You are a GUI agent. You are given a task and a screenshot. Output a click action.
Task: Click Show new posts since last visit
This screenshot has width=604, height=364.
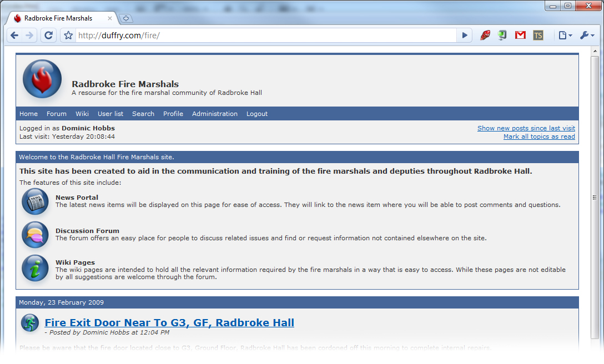[526, 128]
